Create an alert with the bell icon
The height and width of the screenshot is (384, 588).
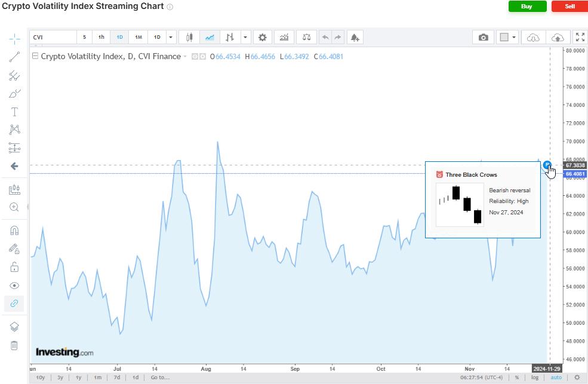click(355, 37)
